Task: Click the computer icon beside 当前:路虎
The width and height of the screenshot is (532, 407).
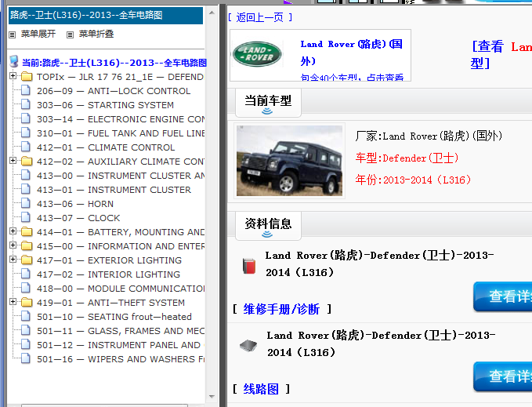Action: [14, 61]
